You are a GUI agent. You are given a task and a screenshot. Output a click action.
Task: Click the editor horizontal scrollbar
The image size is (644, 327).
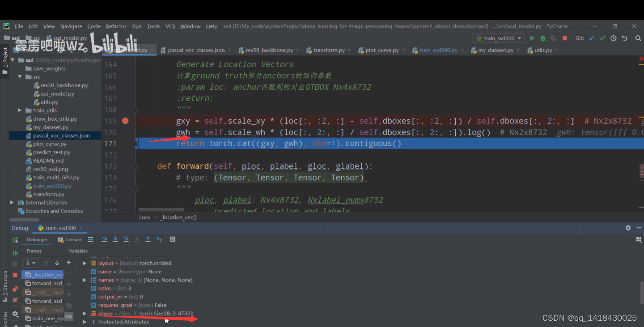[161, 210]
